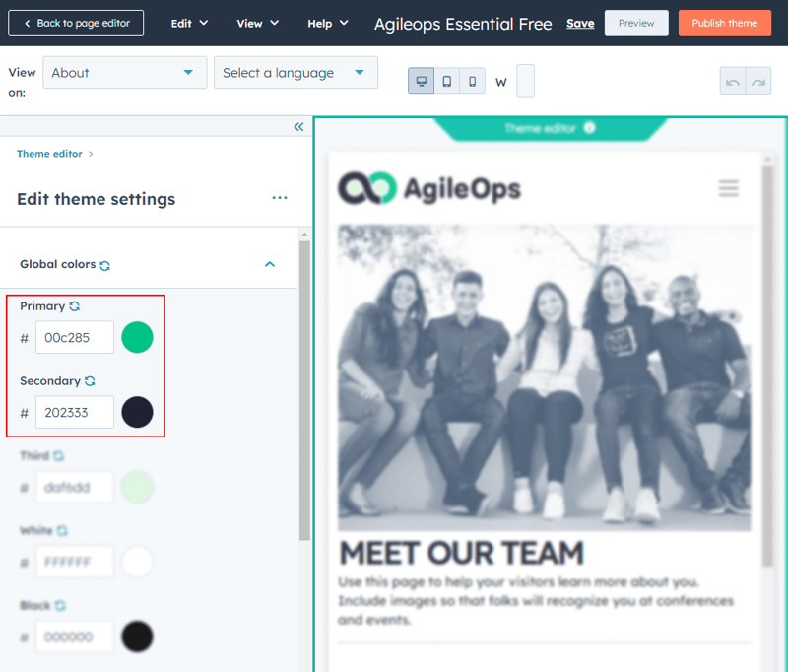Open the Help menu
Viewport: 788px width, 672px height.
[328, 23]
